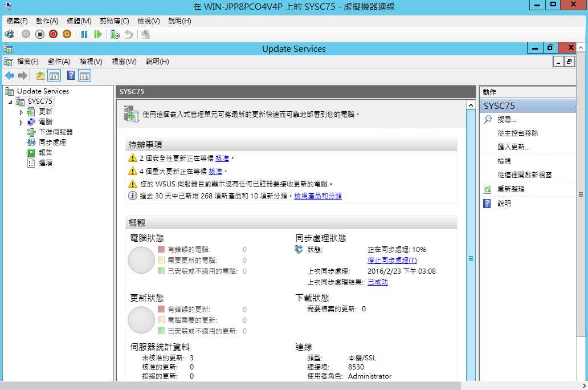
Task: Open 動作(A) menu of Update Services console
Action: (x=59, y=62)
